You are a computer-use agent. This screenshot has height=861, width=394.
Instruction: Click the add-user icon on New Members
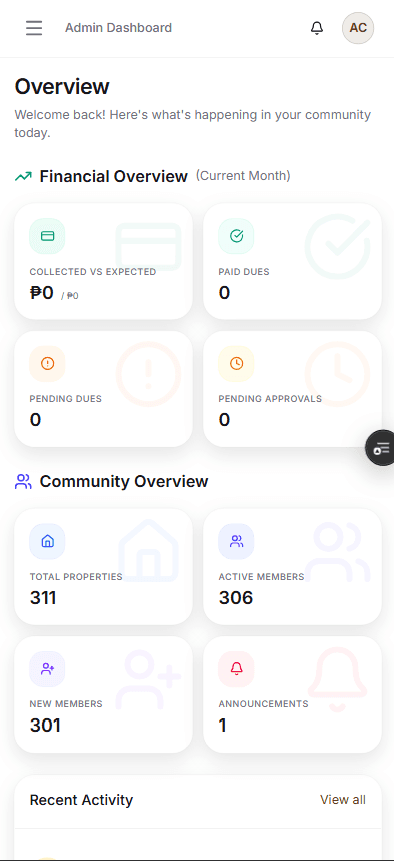(x=47, y=669)
